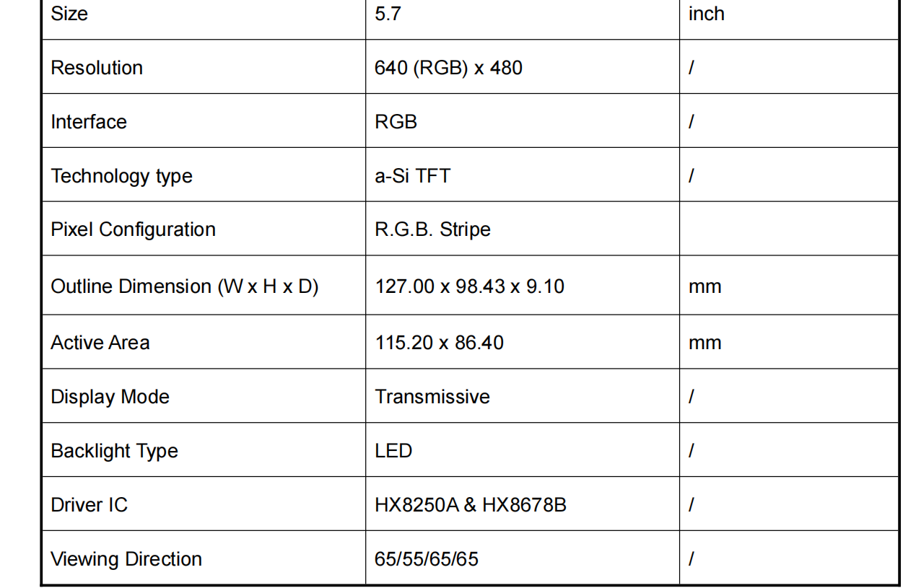Click the "Size" row label
The height and width of the screenshot is (588, 903).
pyautogui.click(x=69, y=14)
